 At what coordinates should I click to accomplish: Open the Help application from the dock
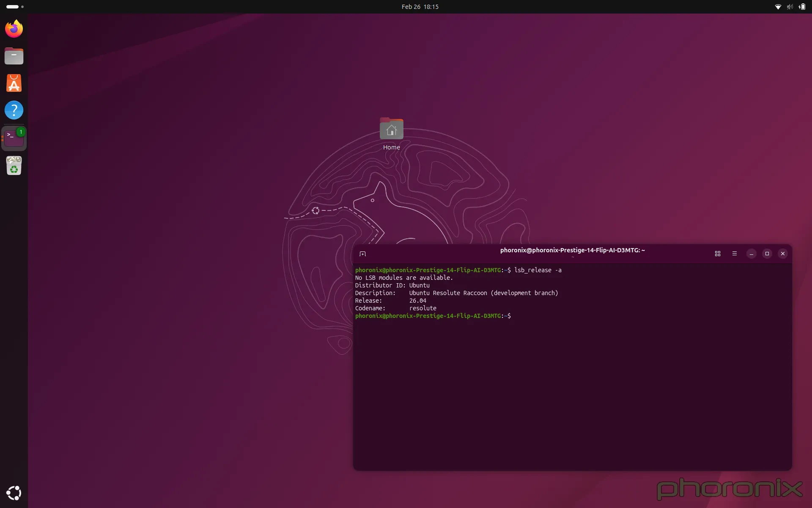(14, 110)
